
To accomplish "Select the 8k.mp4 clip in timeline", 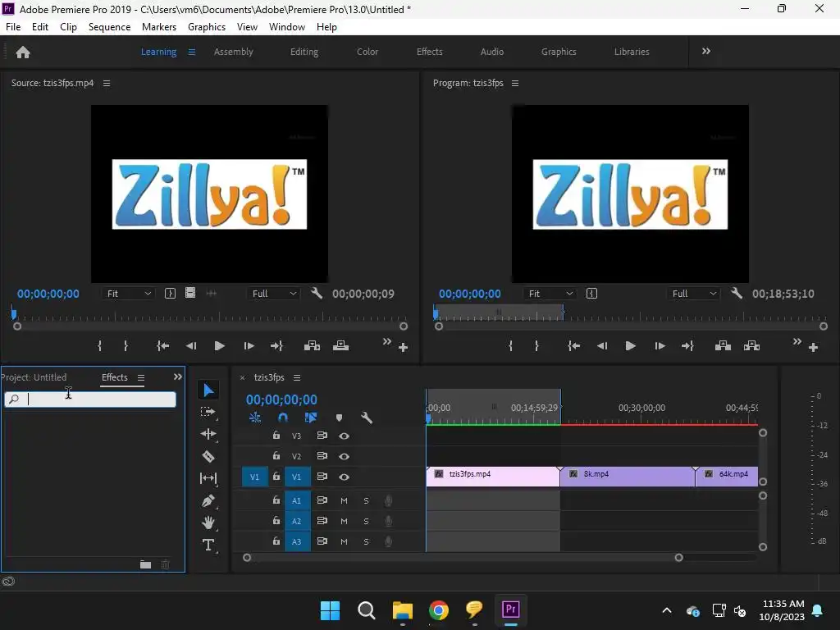I will (628, 477).
